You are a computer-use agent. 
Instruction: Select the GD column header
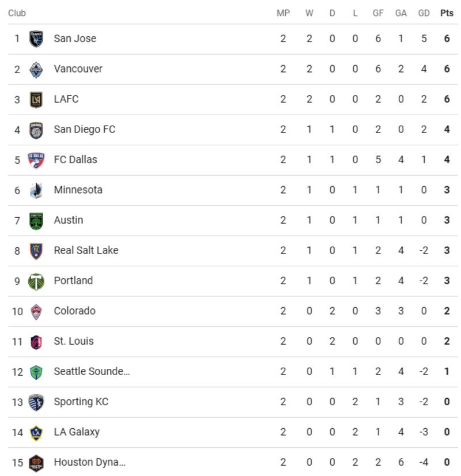coord(424,13)
